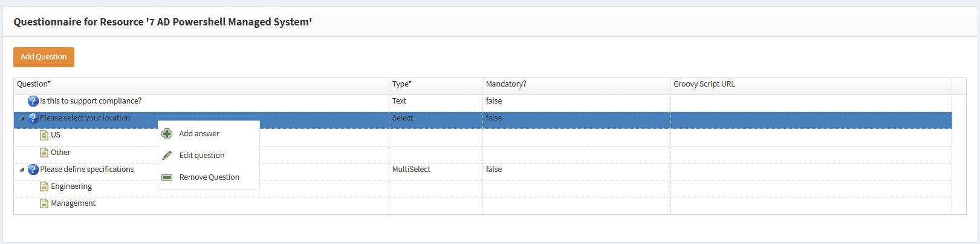Click the note icon beside Engineering answer
The height and width of the screenshot is (244, 980).
44,186
